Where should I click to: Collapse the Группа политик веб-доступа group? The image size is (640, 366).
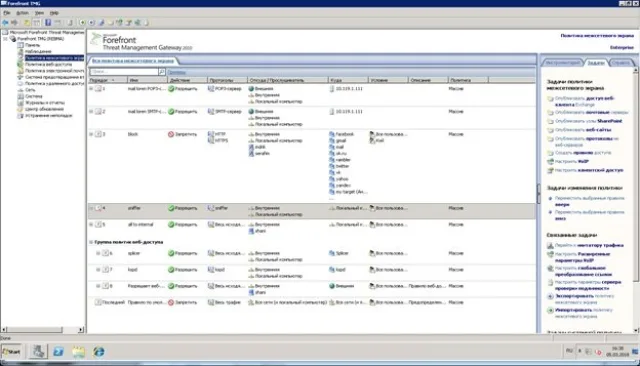tap(91, 242)
